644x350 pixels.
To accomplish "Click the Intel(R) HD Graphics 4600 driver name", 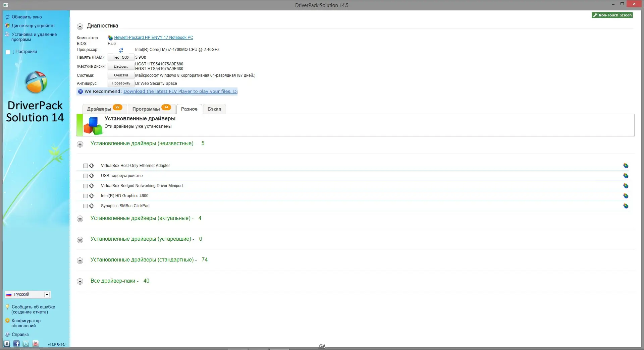I will click(x=124, y=196).
